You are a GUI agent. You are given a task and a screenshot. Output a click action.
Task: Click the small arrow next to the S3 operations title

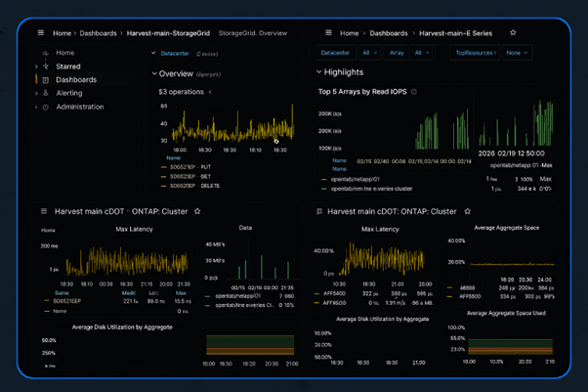tap(210, 92)
